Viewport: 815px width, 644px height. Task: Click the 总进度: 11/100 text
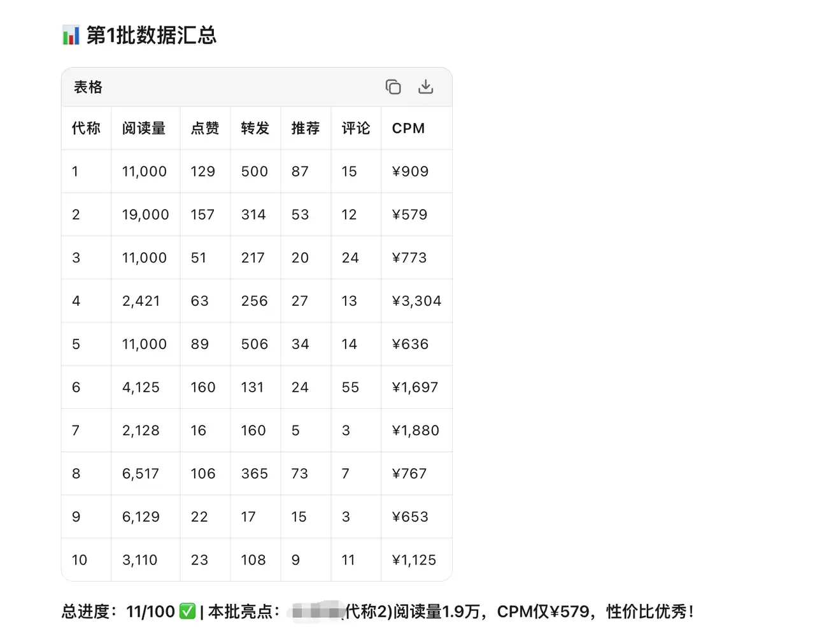coord(118,612)
